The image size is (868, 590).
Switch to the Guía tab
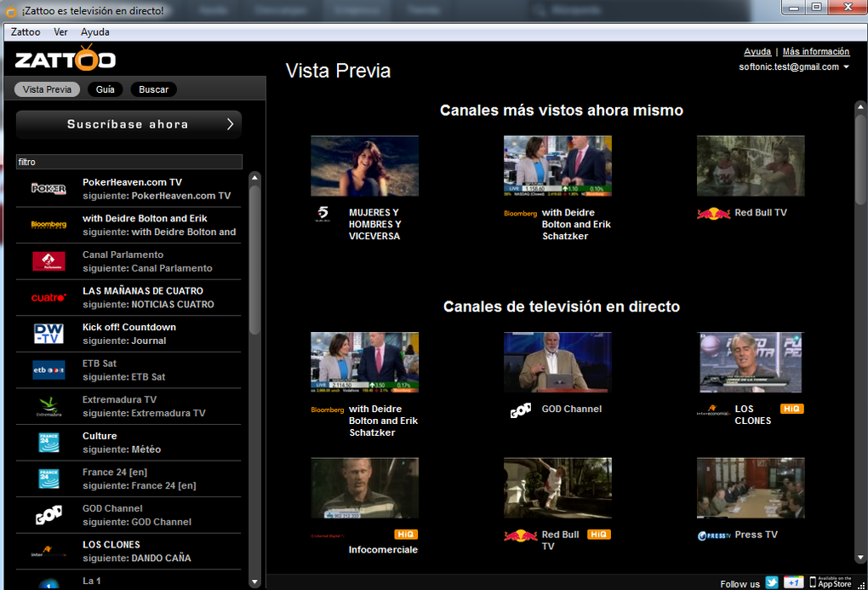[106, 89]
